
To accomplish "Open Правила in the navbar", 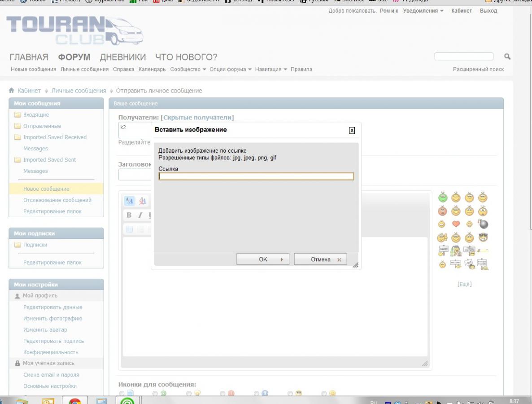I will click(301, 69).
